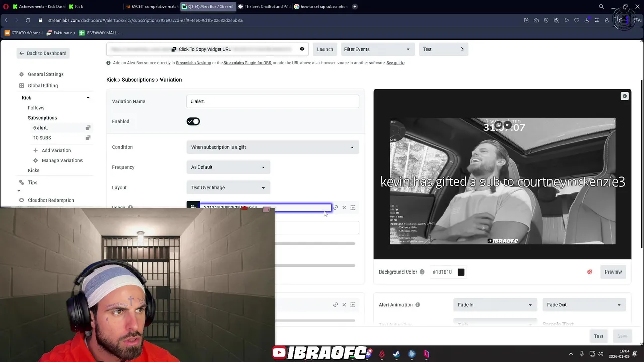
Task: Click the Image link icon
Action: [x=335, y=208]
